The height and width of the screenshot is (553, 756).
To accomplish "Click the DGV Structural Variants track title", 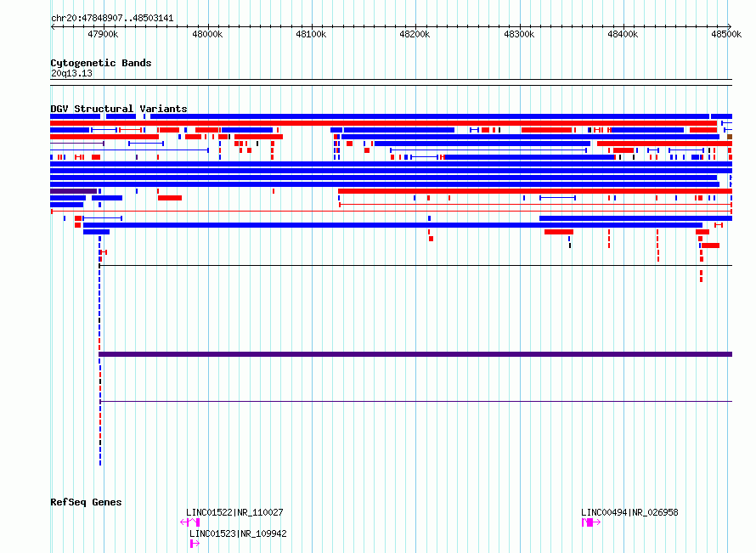I will (119, 109).
